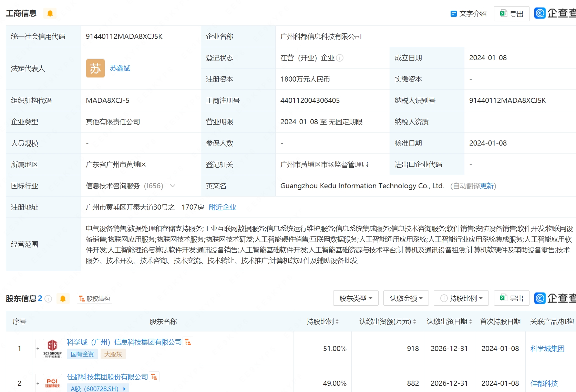Click the PCI 佳都科技 shareholder logo
Image resolution: width=576 pixels, height=392 pixels.
pyautogui.click(x=52, y=383)
